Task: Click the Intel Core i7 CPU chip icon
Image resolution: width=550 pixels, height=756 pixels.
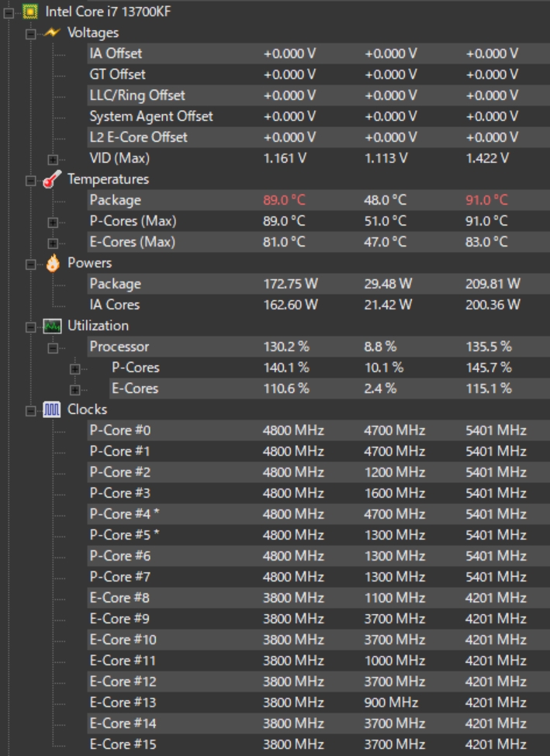Action: 30,12
